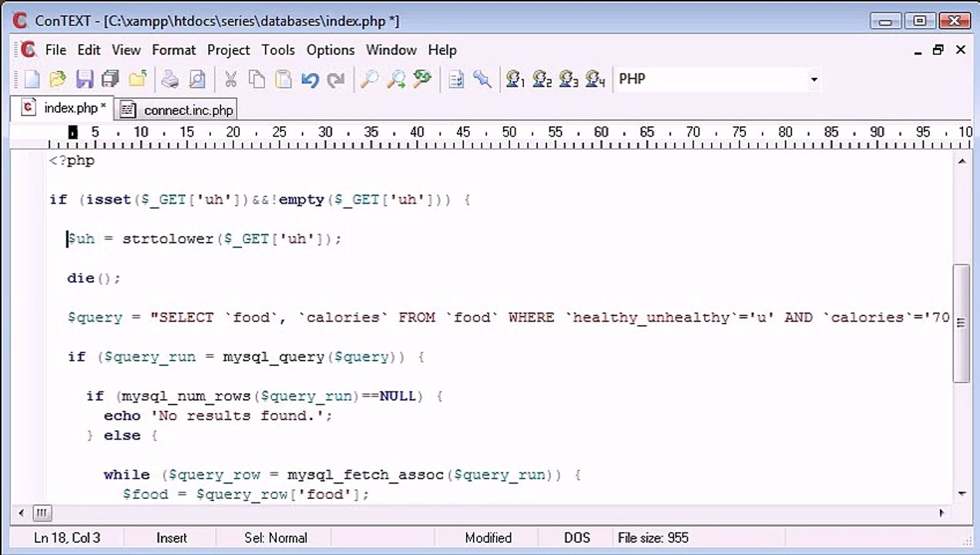Click the 'strtolower' function name
980x555 pixels.
pyautogui.click(x=168, y=238)
